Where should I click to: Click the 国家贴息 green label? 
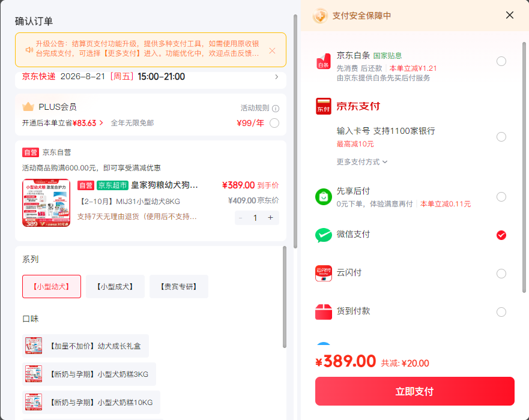coord(387,56)
